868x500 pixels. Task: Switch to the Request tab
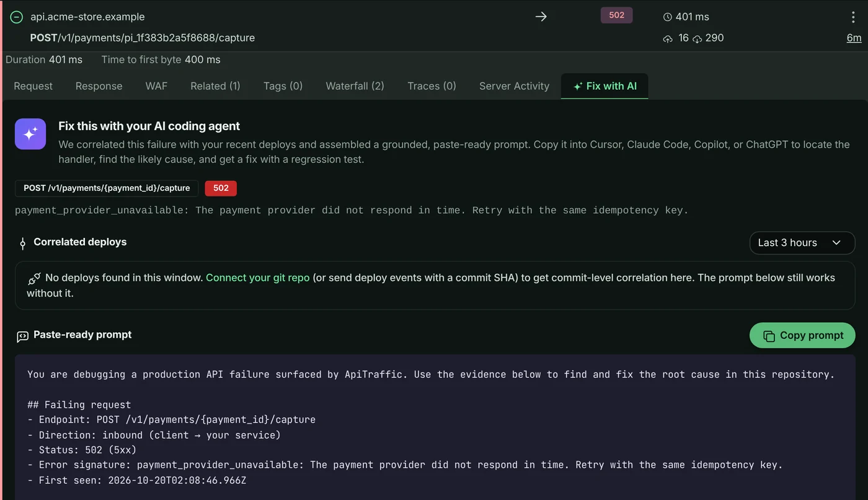(33, 86)
